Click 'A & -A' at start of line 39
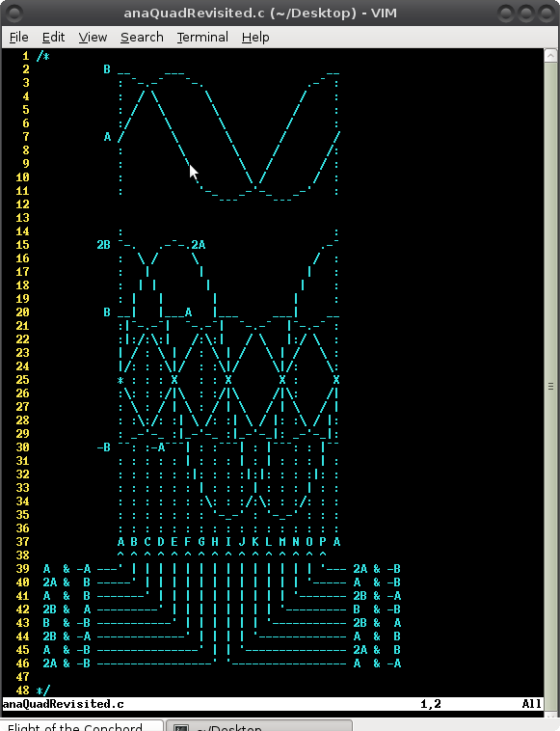Viewport: 560px width, 731px height. pyautogui.click(x=67, y=569)
